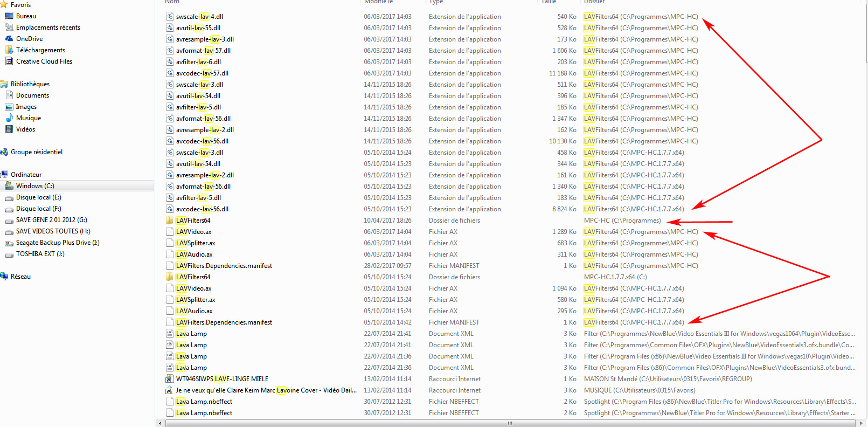Viewport: 868px width, 427px height.
Task: Select avfilter-lav-5.dll dated 14/11/2015
Action: (x=198, y=107)
